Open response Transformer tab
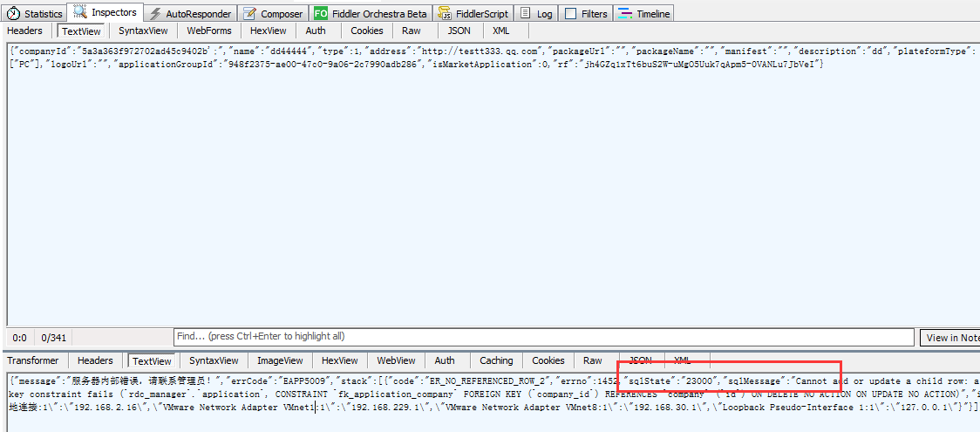Image resolution: width=980 pixels, height=432 pixels. click(33, 360)
